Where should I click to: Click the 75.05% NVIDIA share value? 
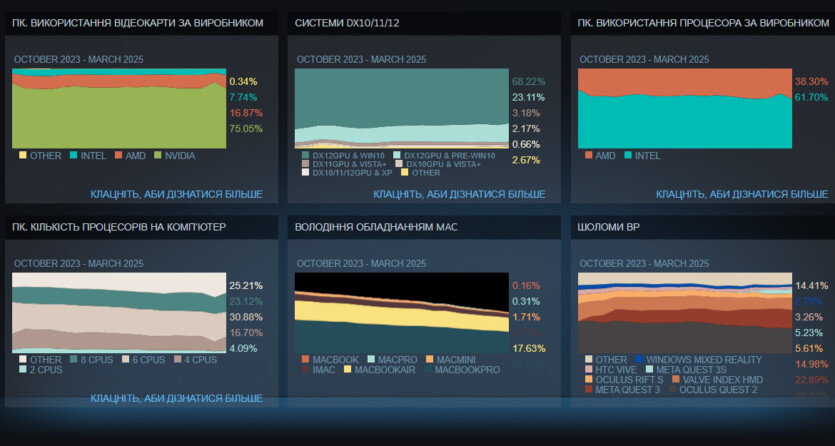pos(245,129)
